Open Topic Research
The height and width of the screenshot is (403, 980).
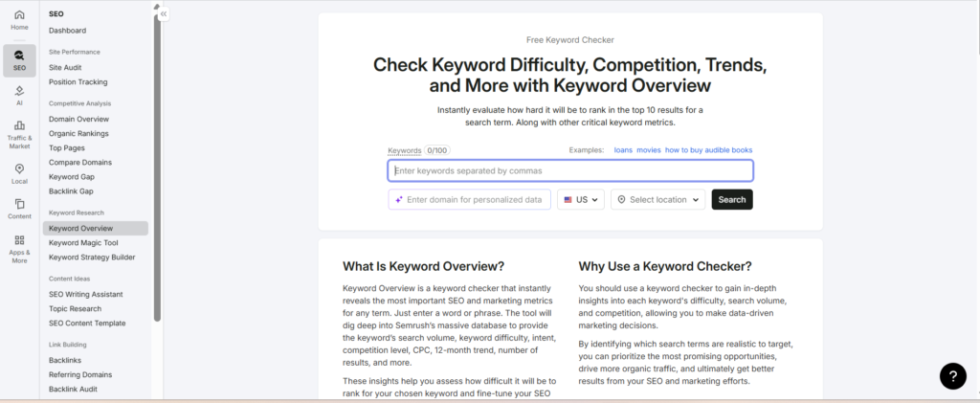pyautogui.click(x=75, y=308)
